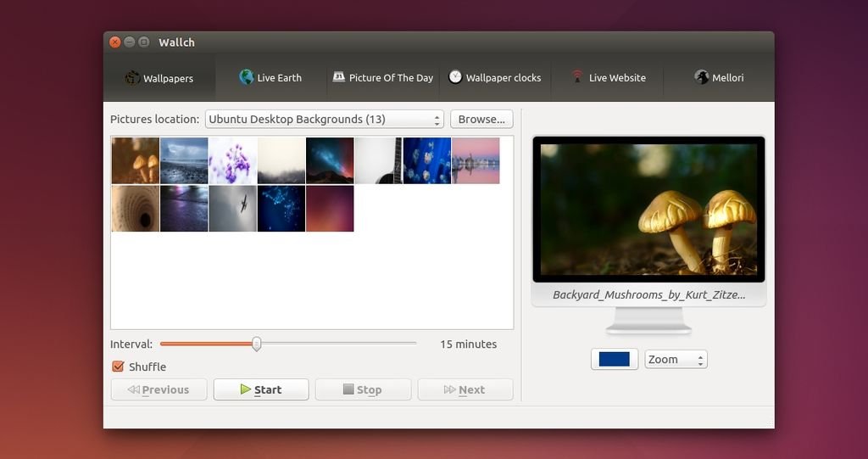Click the 15 minutes interval value
Screen dimensions: 868x459
(x=468, y=344)
